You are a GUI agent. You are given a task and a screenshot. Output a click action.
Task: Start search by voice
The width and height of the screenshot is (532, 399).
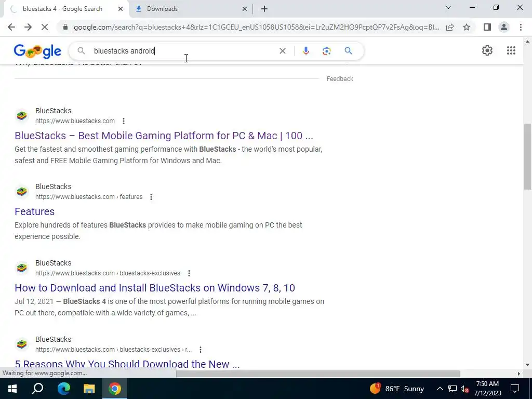(x=305, y=51)
